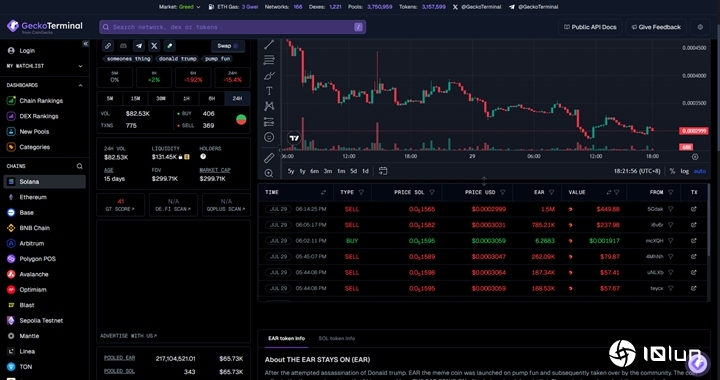Toggle percent scale on chart
Screen dimensions: 720x380
[672, 171]
